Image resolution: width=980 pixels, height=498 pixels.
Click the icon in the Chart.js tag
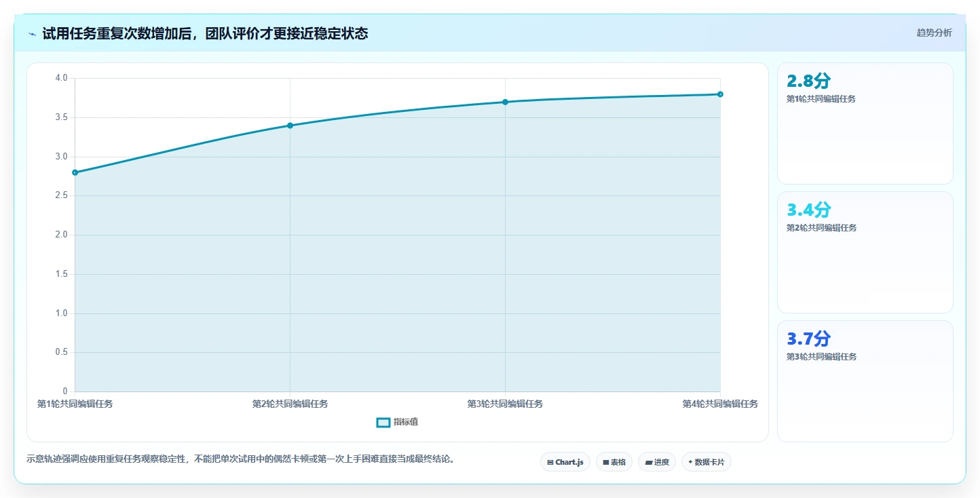550,462
